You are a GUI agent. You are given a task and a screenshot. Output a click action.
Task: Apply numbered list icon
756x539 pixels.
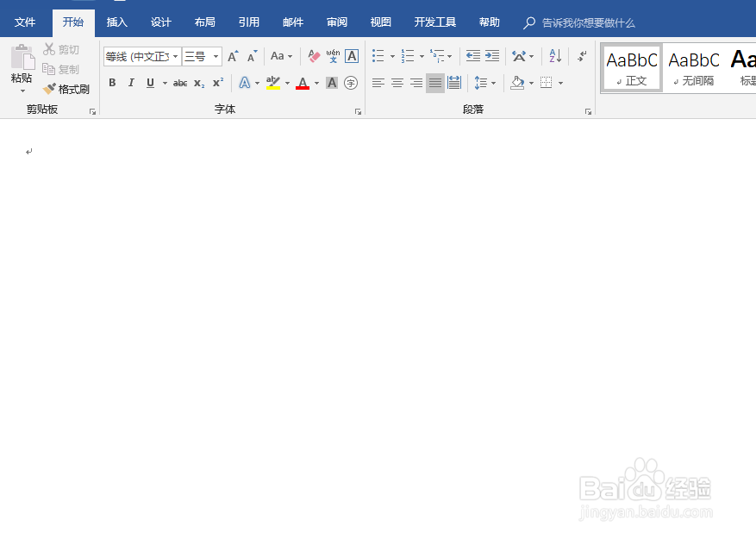click(x=408, y=56)
